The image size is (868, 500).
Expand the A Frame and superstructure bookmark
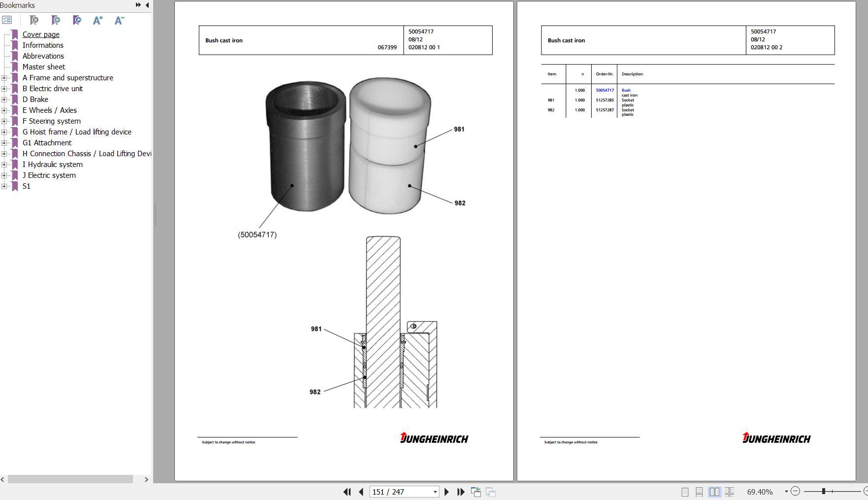click(x=4, y=78)
